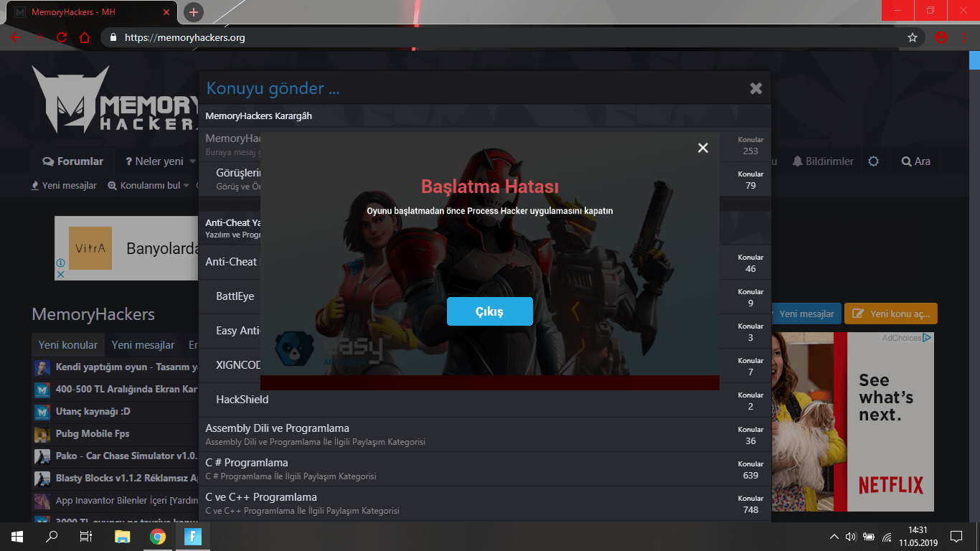Click the MemoryHackers Karargâh category header
The image size is (980, 551).
click(x=485, y=116)
